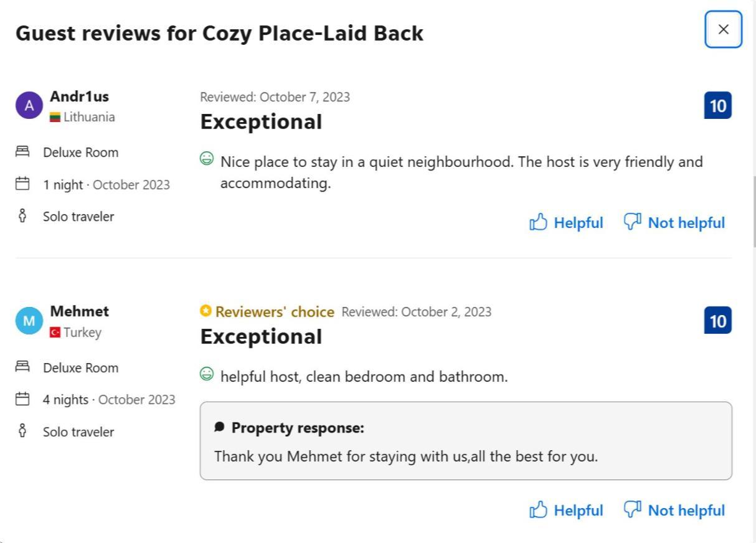This screenshot has height=543, width=756.
Task: Click the Lithuania flag icon
Action: [55, 117]
